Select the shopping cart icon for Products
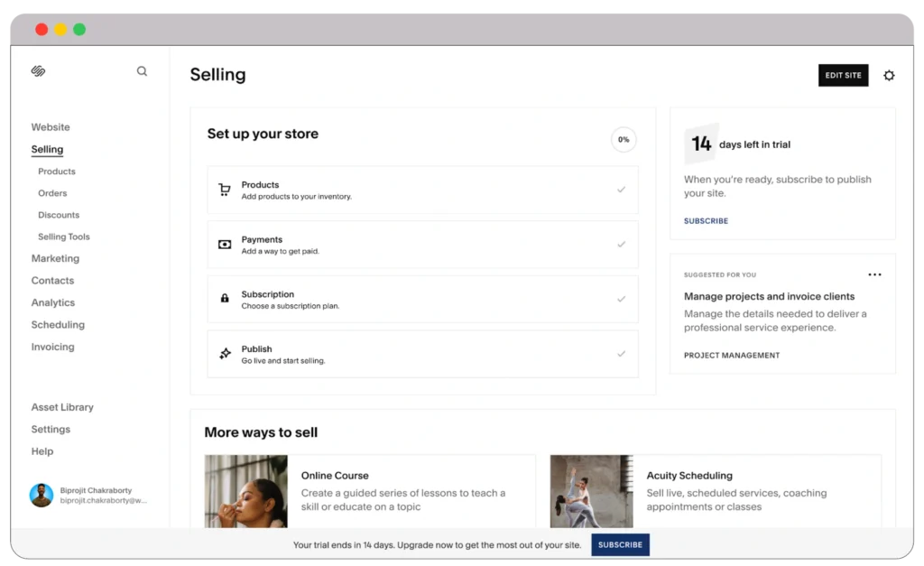Screen dimensions: 924x566 [x=224, y=190]
